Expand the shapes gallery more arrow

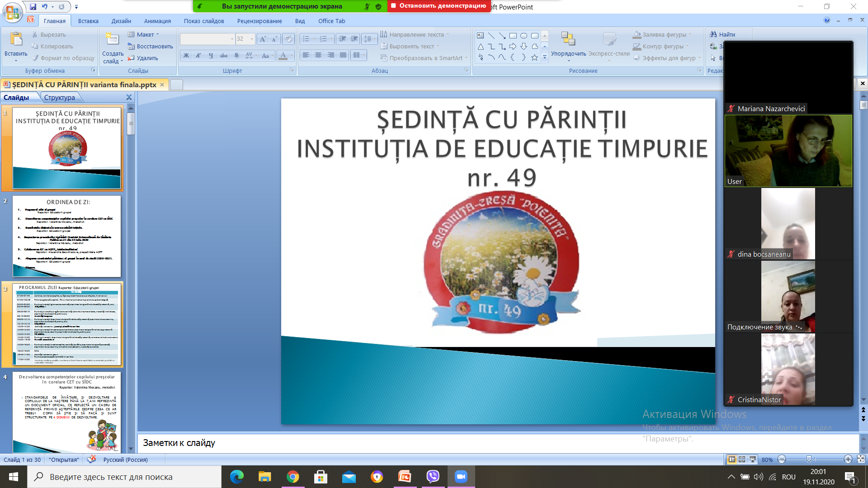[545, 57]
